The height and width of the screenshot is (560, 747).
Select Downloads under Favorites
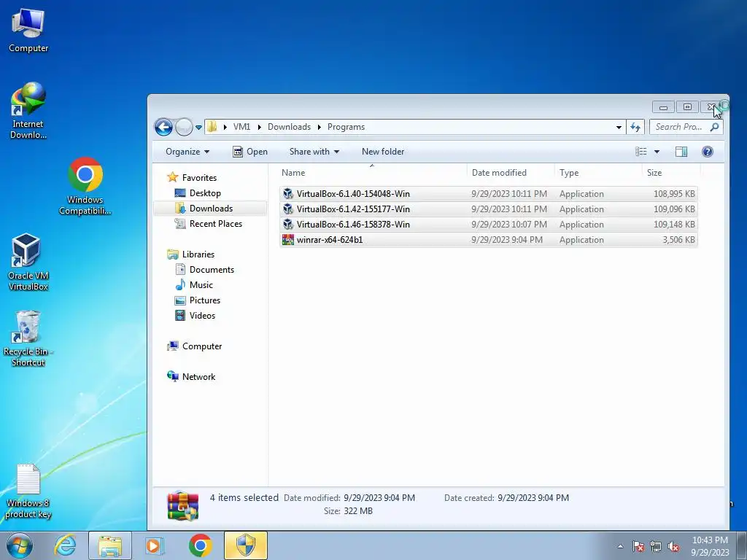(x=204, y=208)
